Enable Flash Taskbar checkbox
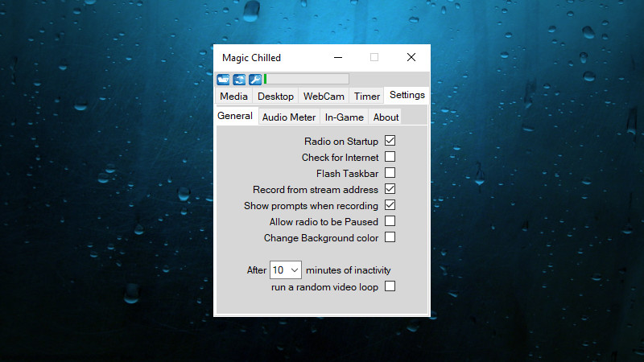Image resolution: width=644 pixels, height=362 pixels. [x=390, y=173]
